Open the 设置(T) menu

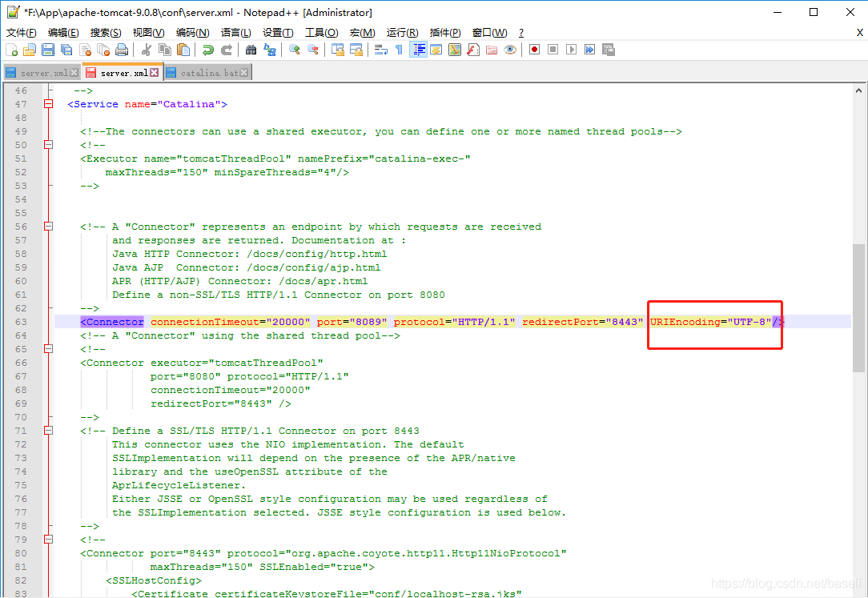tap(278, 33)
